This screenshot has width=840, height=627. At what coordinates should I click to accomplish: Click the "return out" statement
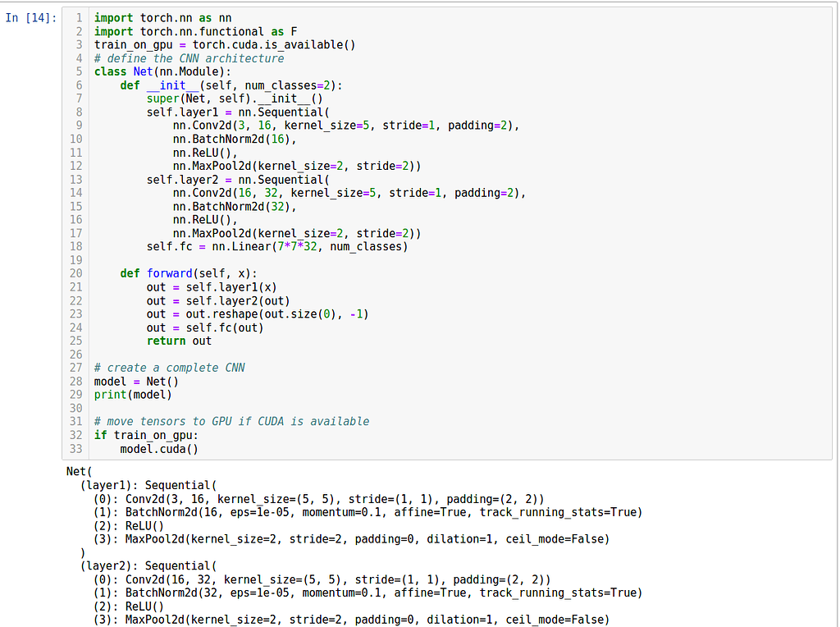click(180, 341)
